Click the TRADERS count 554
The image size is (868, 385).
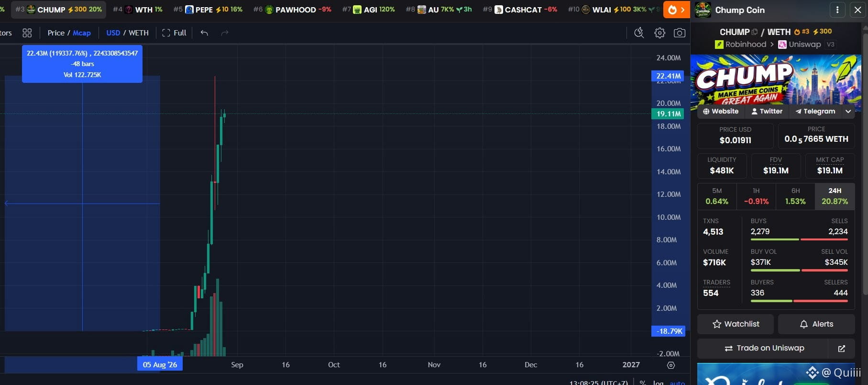coord(711,293)
